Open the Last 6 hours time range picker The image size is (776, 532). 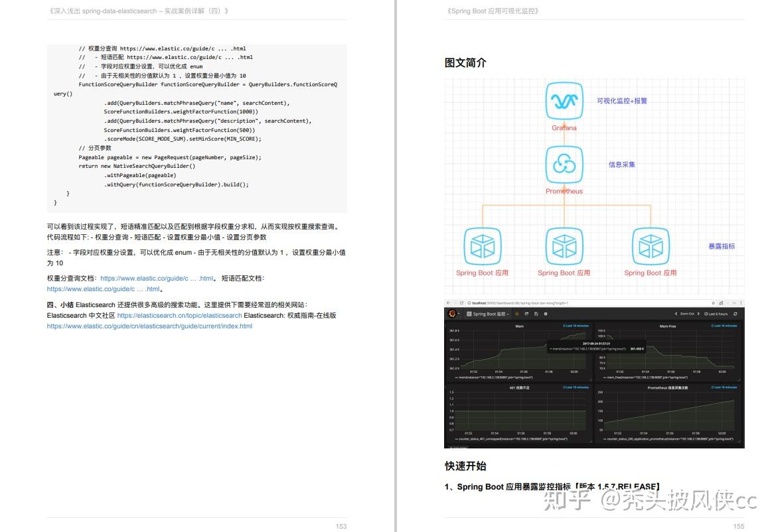[x=715, y=313]
